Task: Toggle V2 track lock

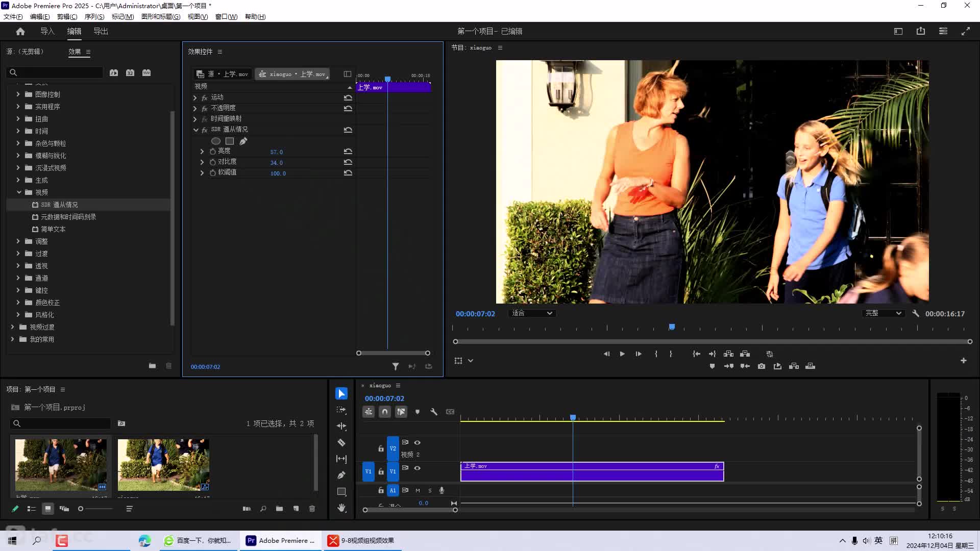Action: 381,448
